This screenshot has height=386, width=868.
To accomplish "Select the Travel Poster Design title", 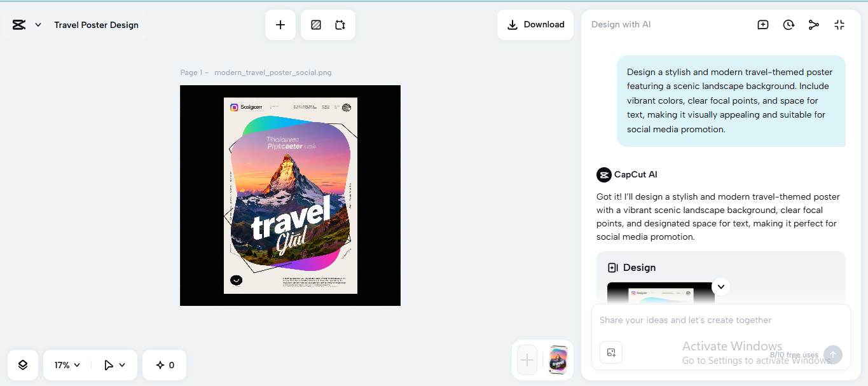I will (96, 25).
